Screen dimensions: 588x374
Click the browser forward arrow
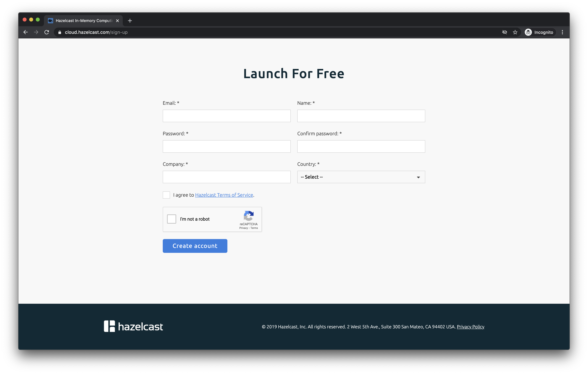tap(36, 32)
